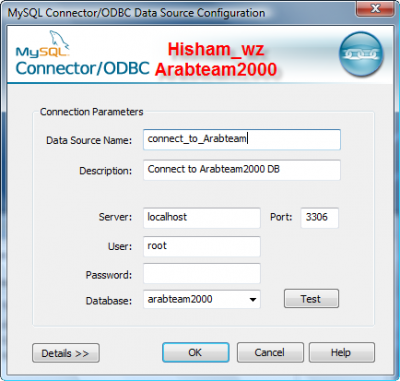Close the Data Source Configuration window
The height and width of the screenshot is (381, 400).
coord(375,8)
